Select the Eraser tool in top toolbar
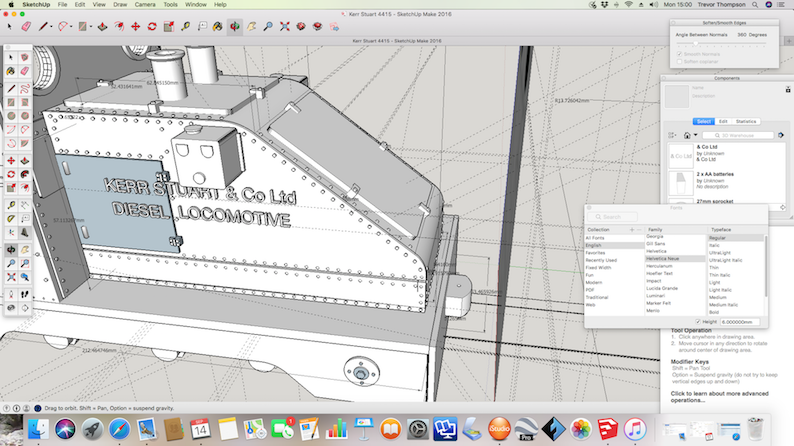This screenshot has width=794, height=446. tap(26, 26)
